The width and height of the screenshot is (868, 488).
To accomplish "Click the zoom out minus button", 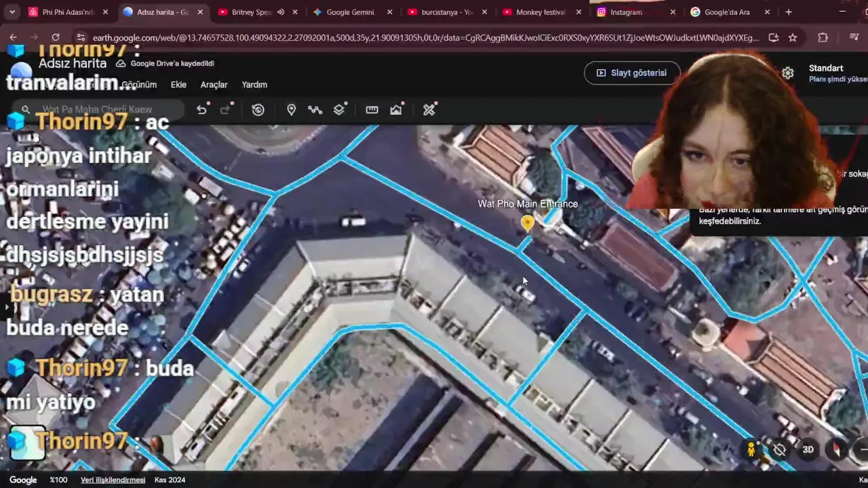I will pyautogui.click(x=863, y=449).
